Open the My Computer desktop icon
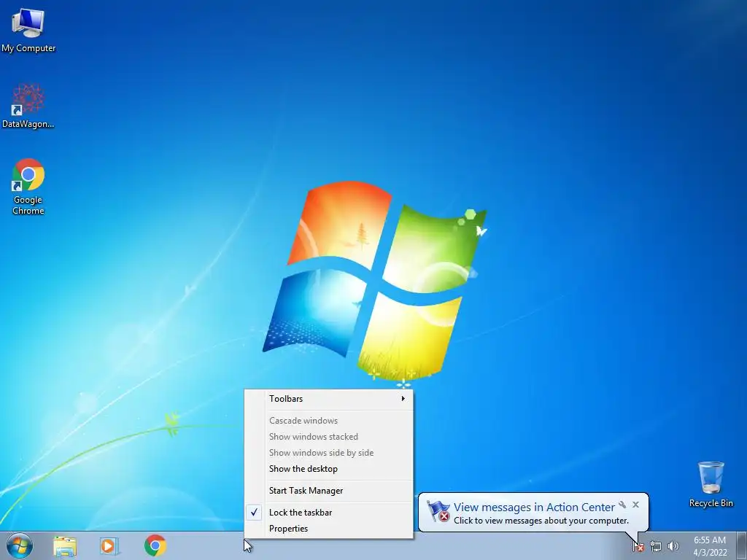Screen dimensions: 747x560 click(28, 31)
